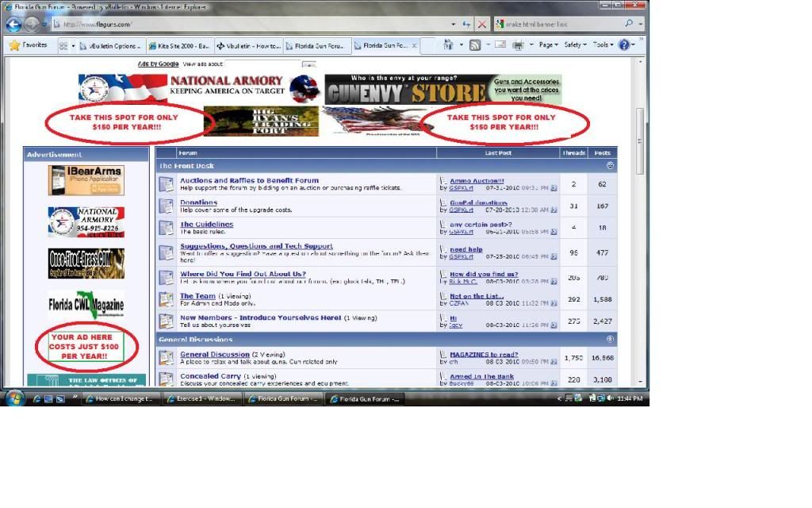
Task: Open the Florida CWL Magazine sidebar ad
Action: [x=86, y=306]
